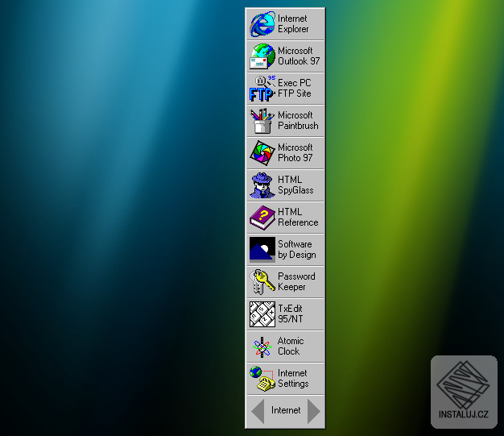Click the "Exec PC FTP Site" label
The image size is (504, 436).
pos(295,88)
